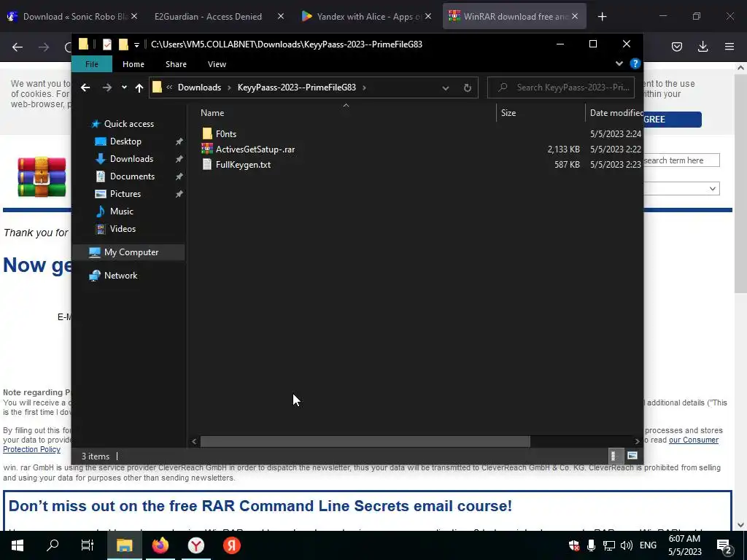Click the Explorer Back arrow

point(85,87)
